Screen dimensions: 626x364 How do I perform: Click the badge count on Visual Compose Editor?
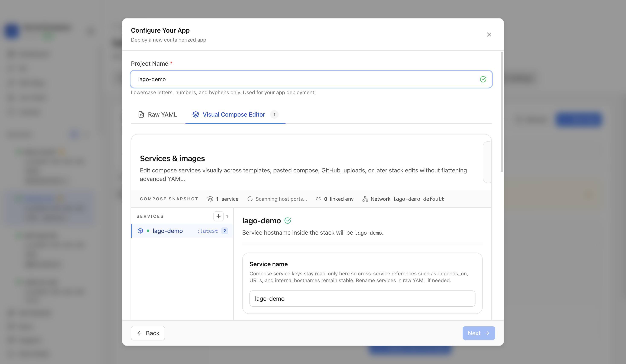coord(274,114)
